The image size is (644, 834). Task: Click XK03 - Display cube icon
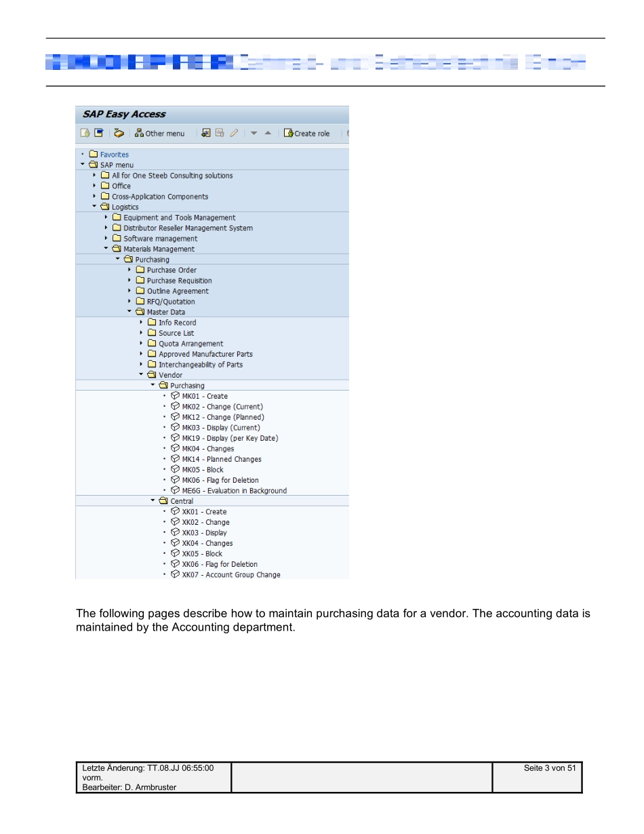(175, 532)
